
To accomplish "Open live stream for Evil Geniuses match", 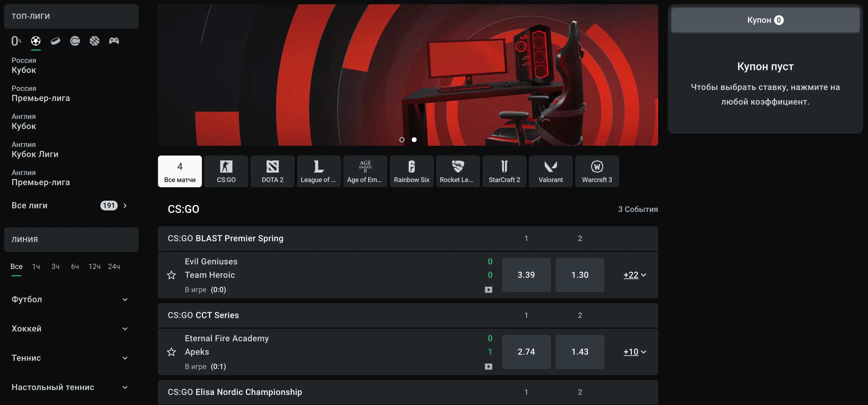I will 488,290.
